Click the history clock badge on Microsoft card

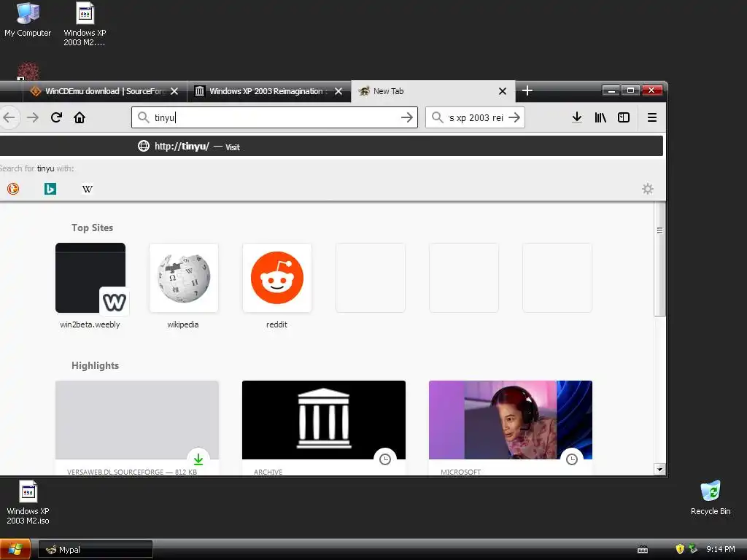[x=572, y=459]
